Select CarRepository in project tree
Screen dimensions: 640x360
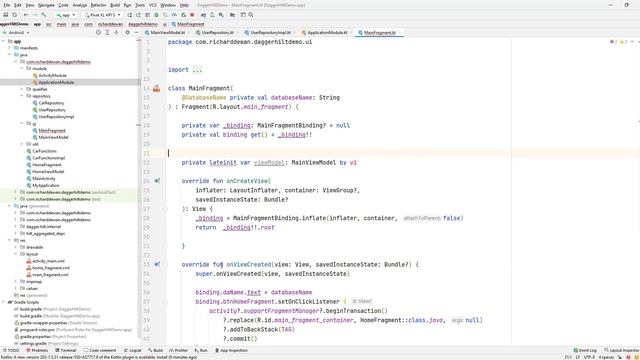point(51,103)
